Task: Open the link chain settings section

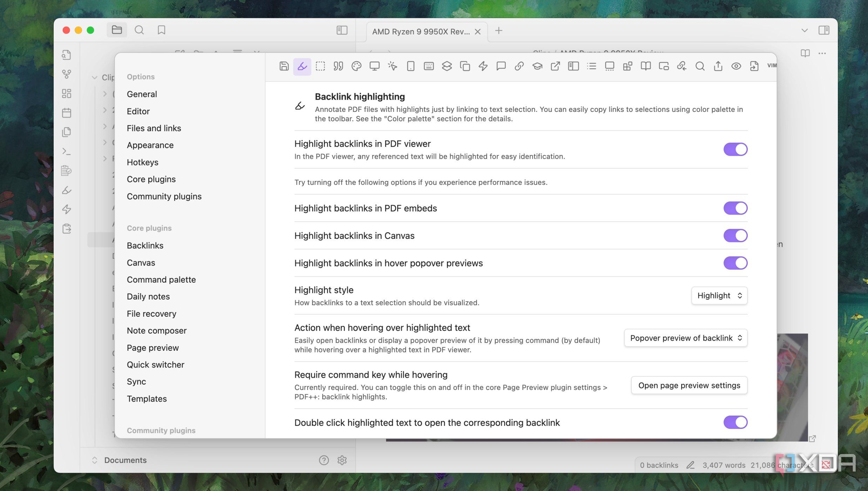Action: coord(519,66)
